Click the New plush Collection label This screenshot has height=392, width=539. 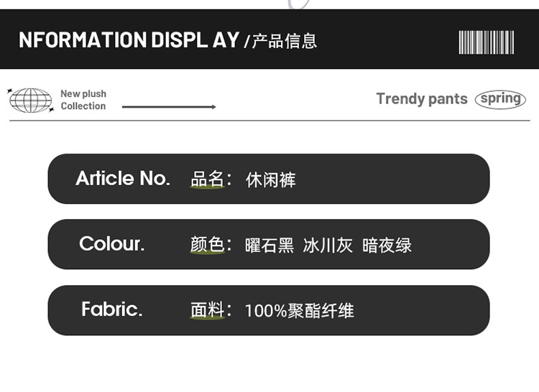coord(83,100)
